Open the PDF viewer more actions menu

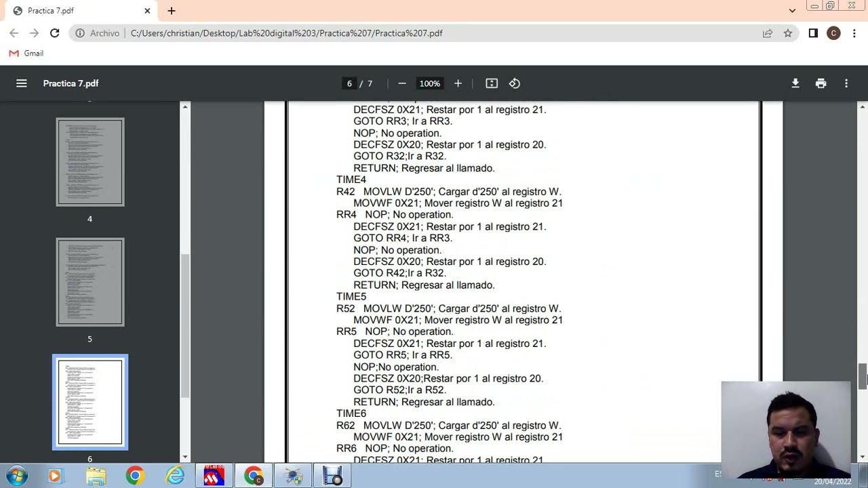pyautogui.click(x=846, y=83)
